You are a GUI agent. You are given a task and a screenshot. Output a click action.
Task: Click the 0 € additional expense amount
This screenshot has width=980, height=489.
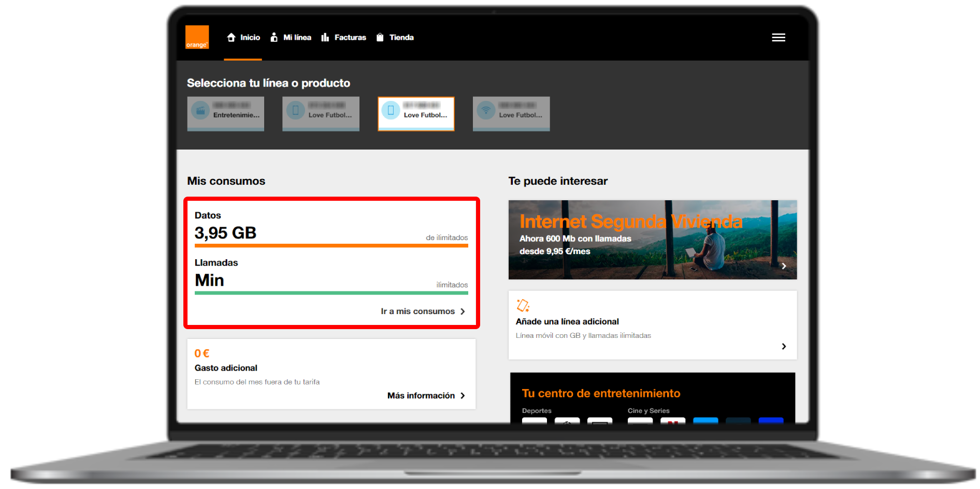point(201,353)
